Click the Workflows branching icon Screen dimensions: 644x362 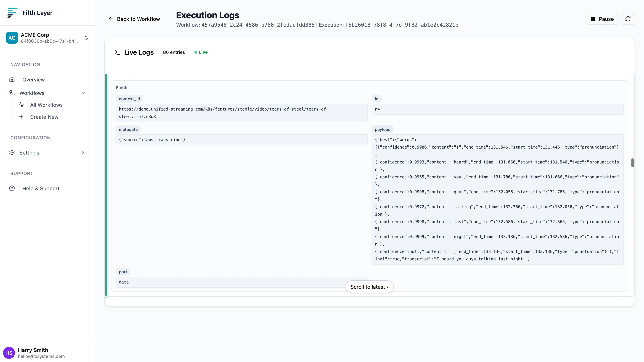[12, 93]
